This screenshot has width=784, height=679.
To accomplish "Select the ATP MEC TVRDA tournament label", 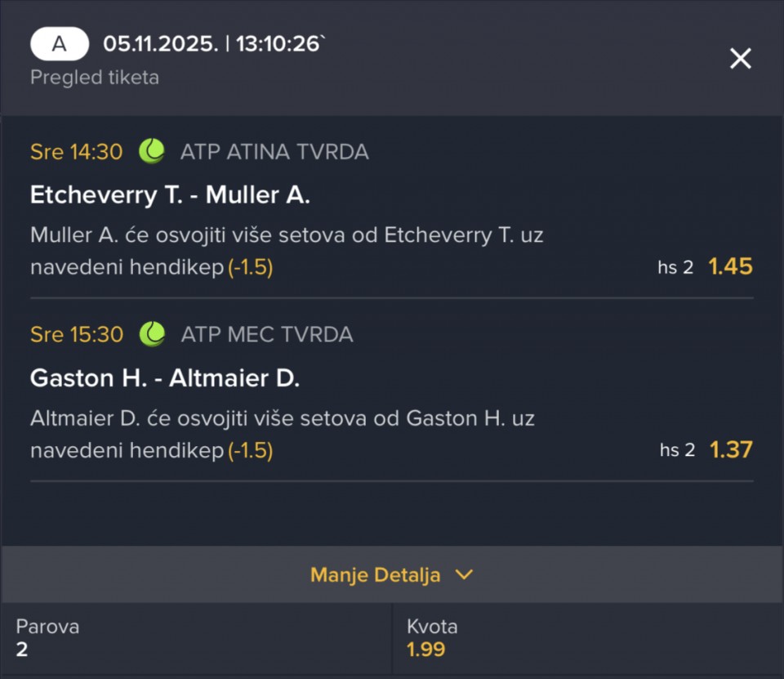I will tap(267, 334).
